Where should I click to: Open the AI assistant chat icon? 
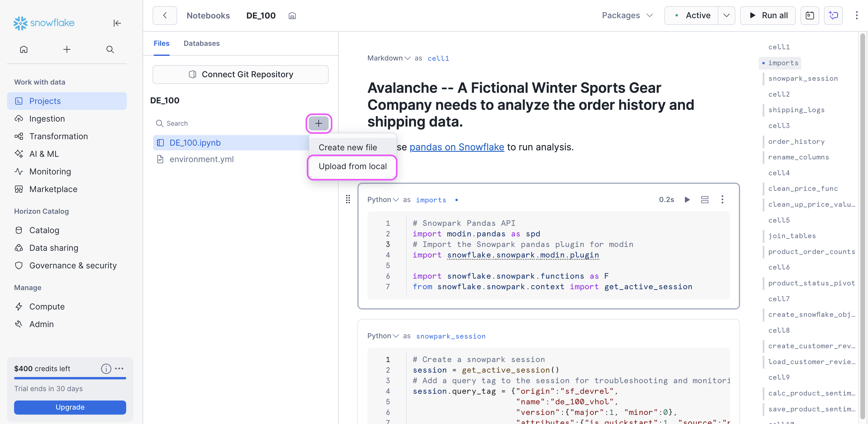pyautogui.click(x=833, y=16)
